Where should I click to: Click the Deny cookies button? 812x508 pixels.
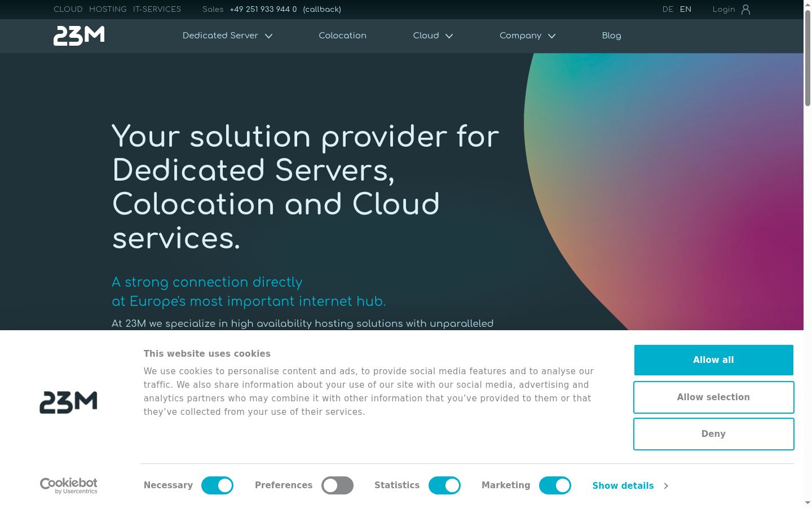pyautogui.click(x=713, y=434)
